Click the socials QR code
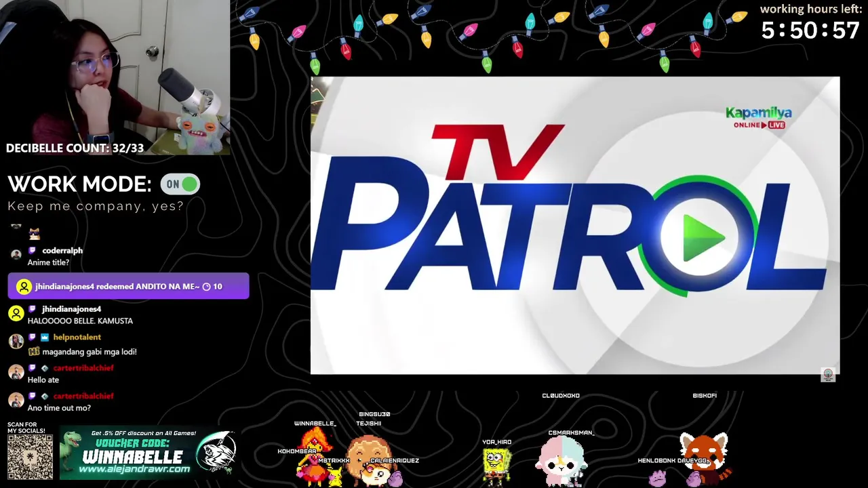Viewport: 868px width, 488px height. pos(30,457)
